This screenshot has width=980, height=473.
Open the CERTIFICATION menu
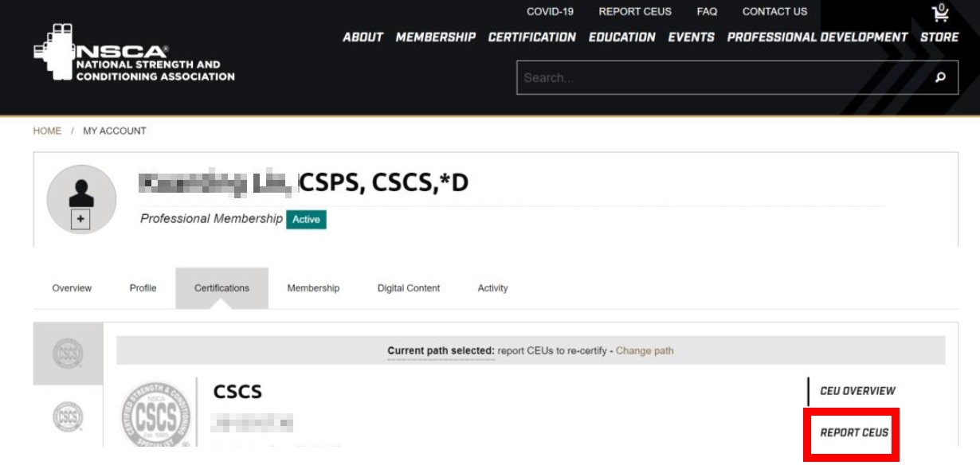(531, 37)
